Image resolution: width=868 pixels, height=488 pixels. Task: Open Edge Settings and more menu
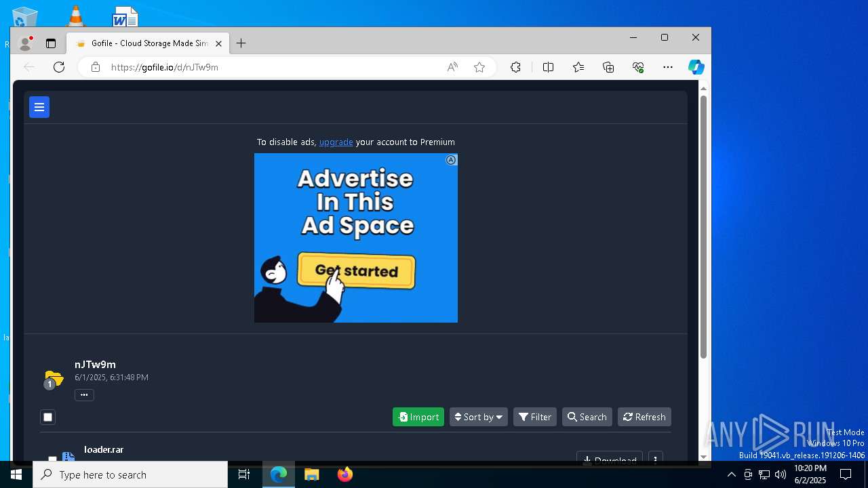[668, 67]
